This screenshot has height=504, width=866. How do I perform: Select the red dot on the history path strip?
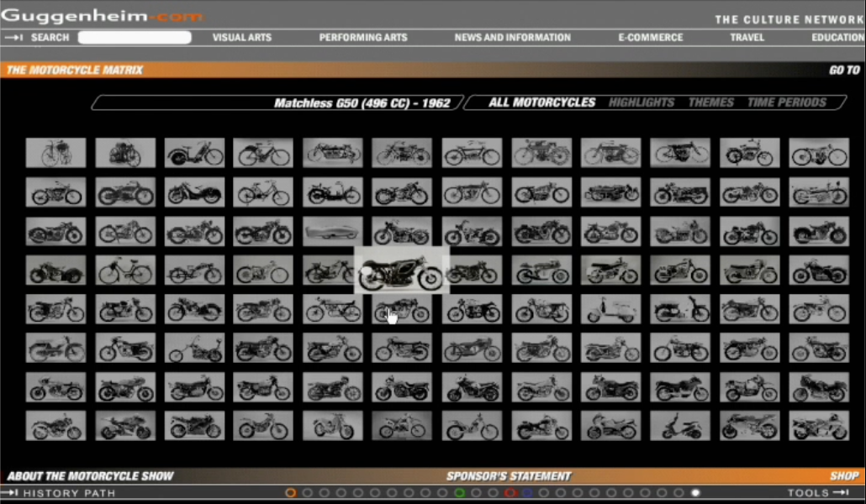pos(510,492)
